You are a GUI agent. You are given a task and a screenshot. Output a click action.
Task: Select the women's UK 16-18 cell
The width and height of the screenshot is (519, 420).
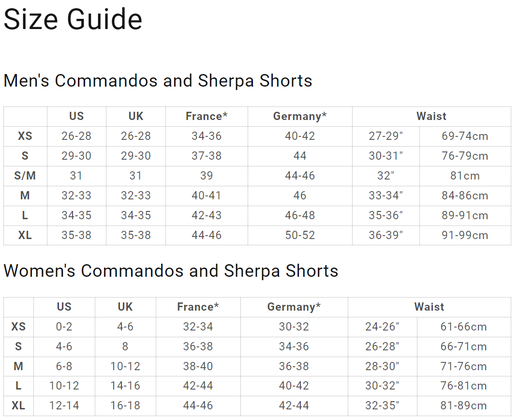point(125,405)
